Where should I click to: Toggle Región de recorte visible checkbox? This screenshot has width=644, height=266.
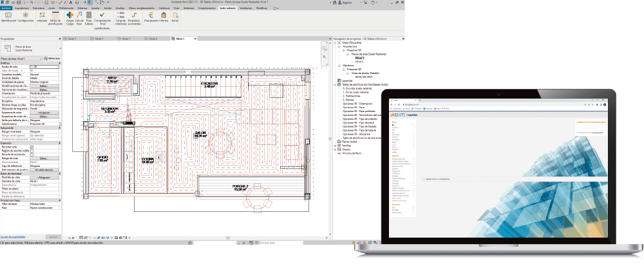pos(32,150)
